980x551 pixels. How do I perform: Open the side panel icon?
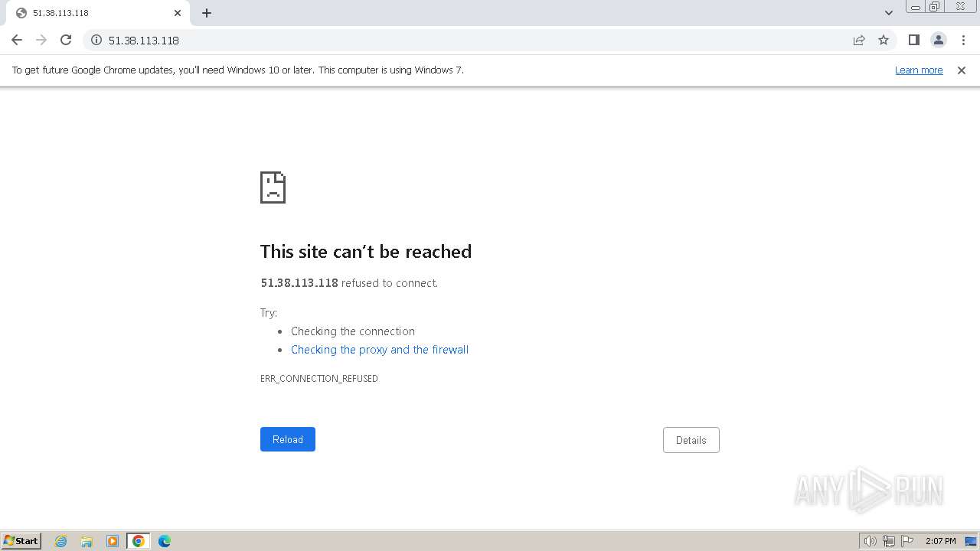point(913,40)
